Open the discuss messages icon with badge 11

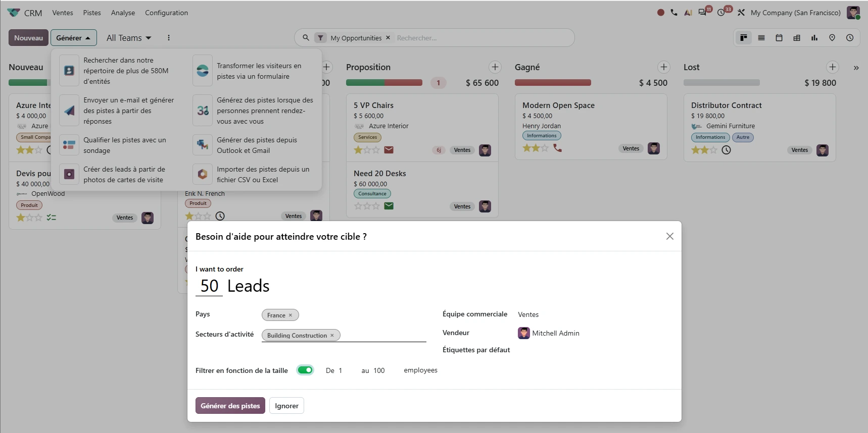(x=703, y=12)
